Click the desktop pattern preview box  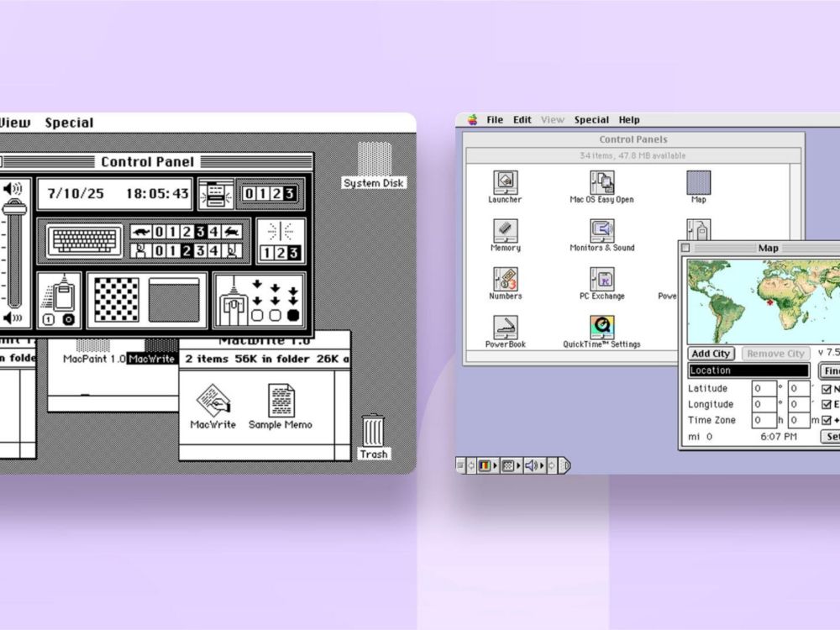(174, 300)
